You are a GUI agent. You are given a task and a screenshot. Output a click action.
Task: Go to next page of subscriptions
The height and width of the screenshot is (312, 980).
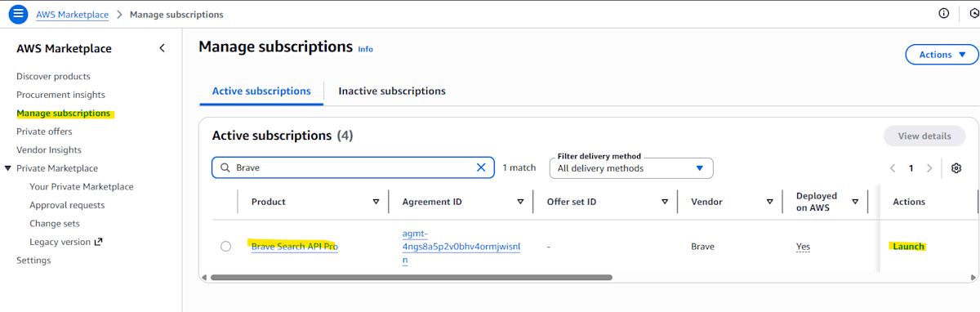(x=929, y=168)
